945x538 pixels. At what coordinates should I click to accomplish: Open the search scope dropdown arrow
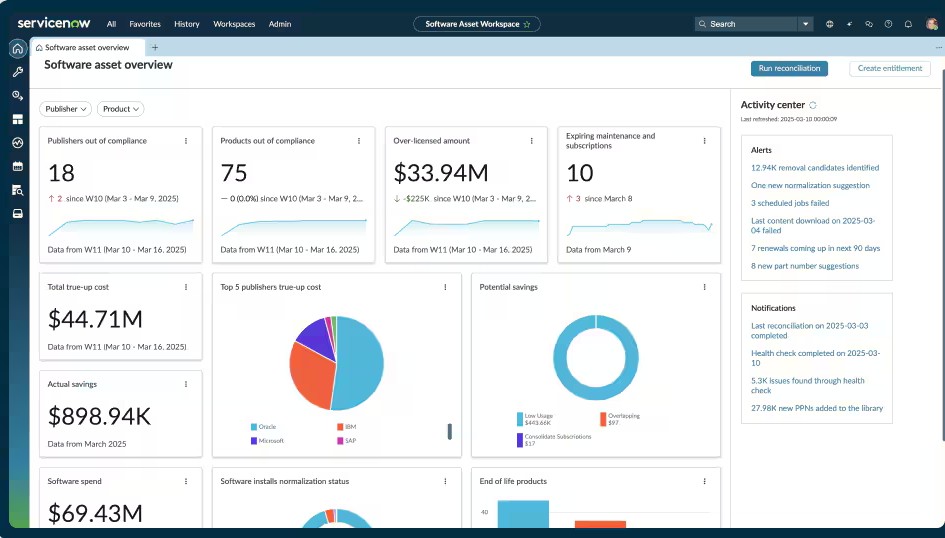[x=805, y=24]
